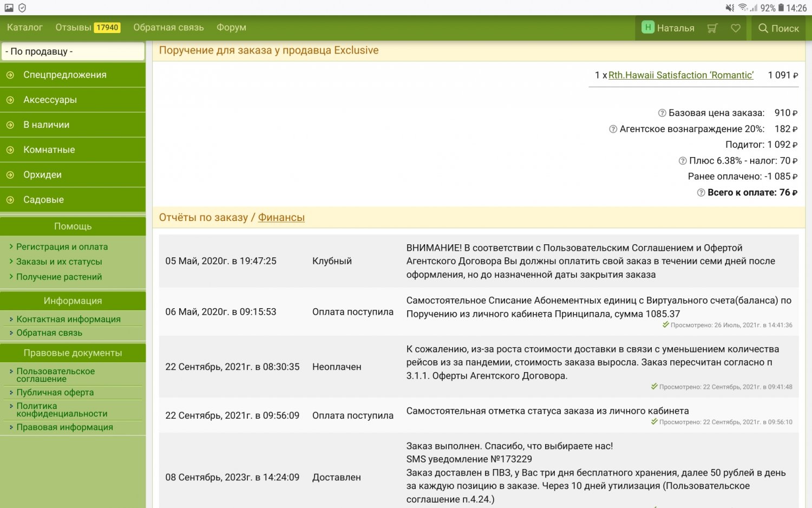Image resolution: width=812 pixels, height=508 pixels.
Task: Click the Наталья user avatar icon
Action: pyautogui.click(x=647, y=28)
